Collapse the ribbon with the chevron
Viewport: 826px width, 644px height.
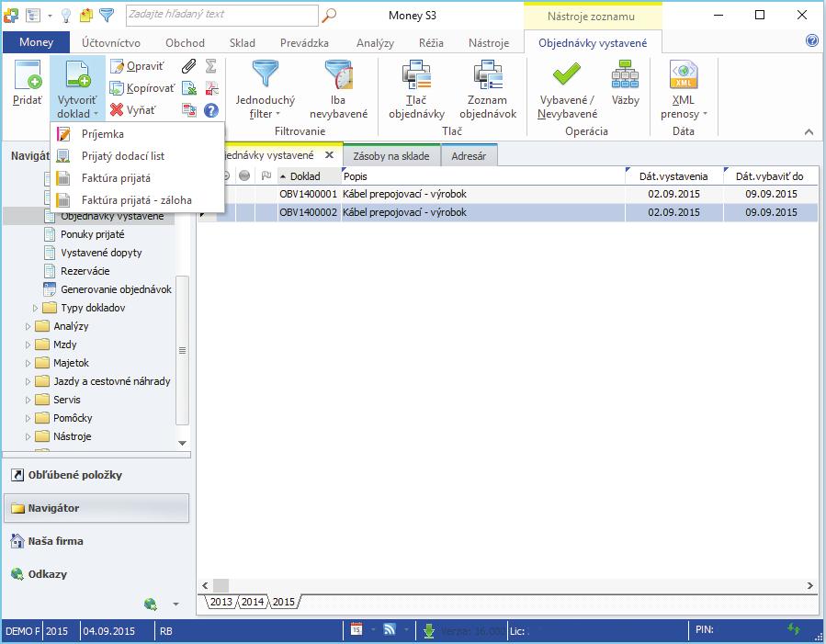pos(809,132)
